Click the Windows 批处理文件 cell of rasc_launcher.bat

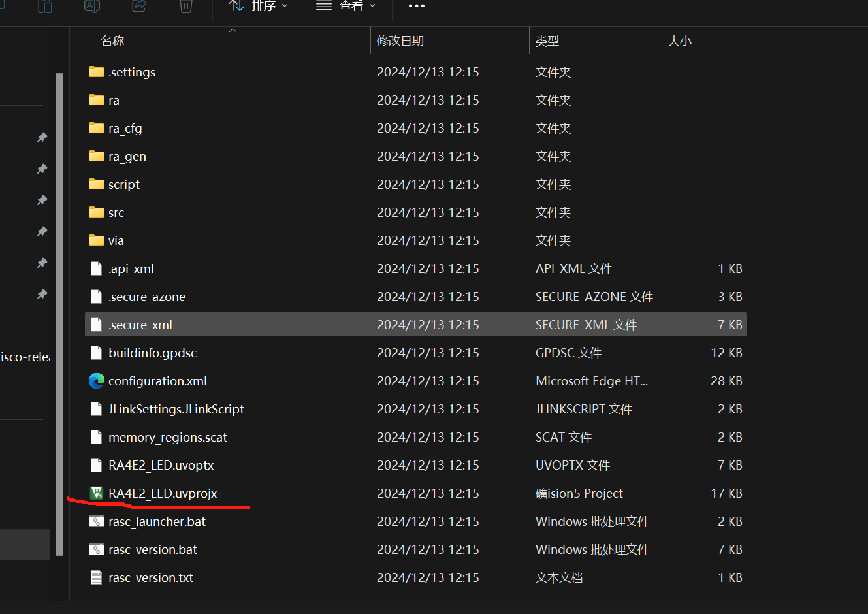[592, 521]
